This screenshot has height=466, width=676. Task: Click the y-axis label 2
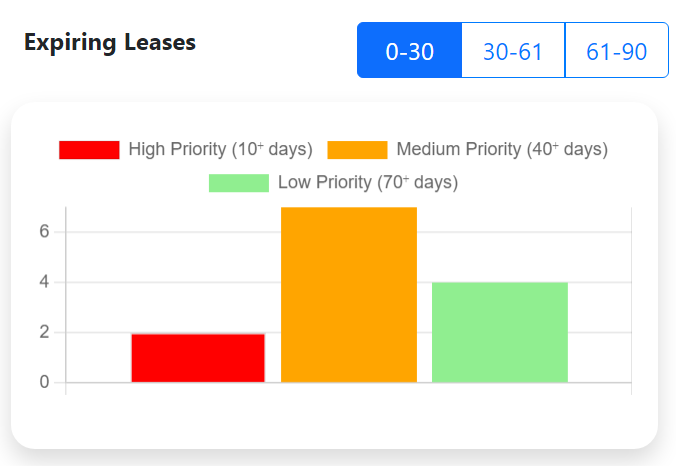(x=44, y=332)
